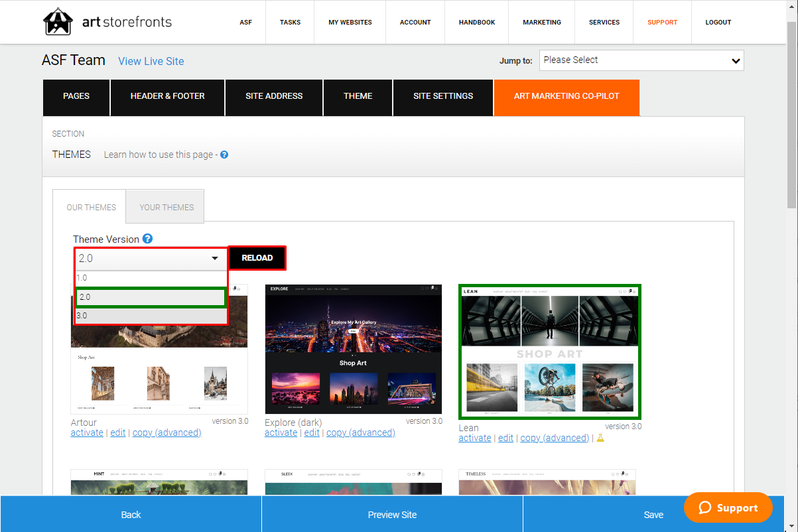Viewport: 798px width, 532px height.
Task: Click the flask icon under Lean theme
Action: coord(600,438)
